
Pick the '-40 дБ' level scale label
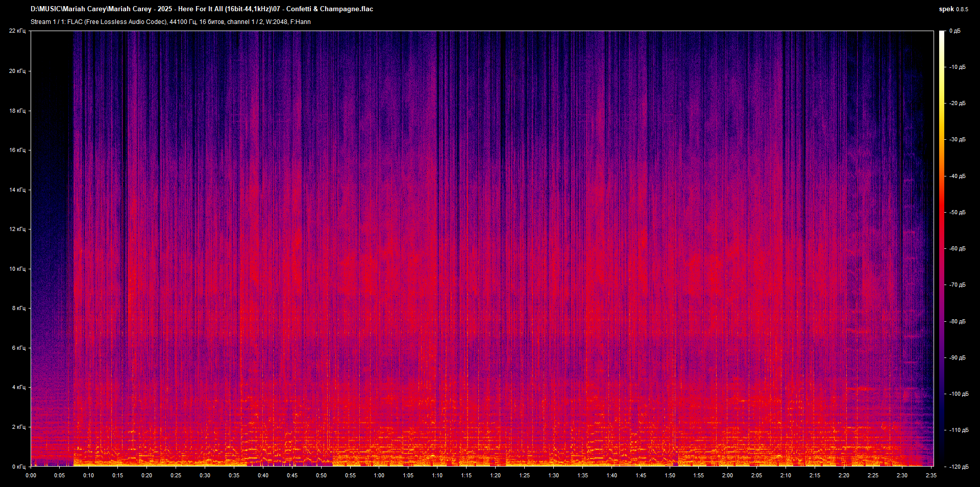click(958, 176)
